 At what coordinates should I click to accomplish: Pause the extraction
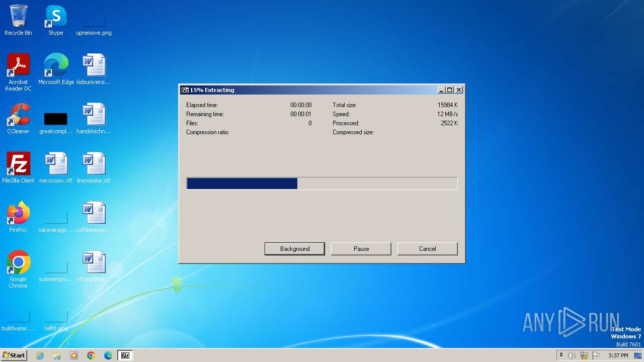[361, 249]
